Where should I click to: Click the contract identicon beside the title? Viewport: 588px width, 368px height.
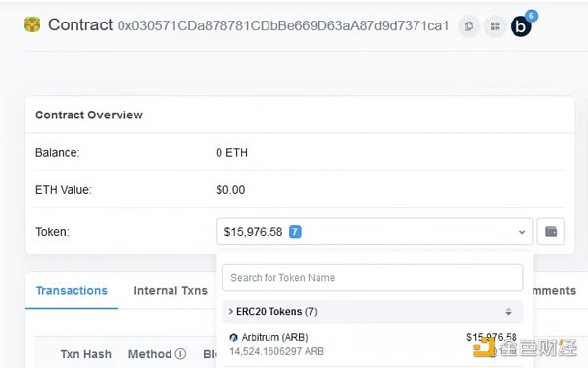(32, 24)
